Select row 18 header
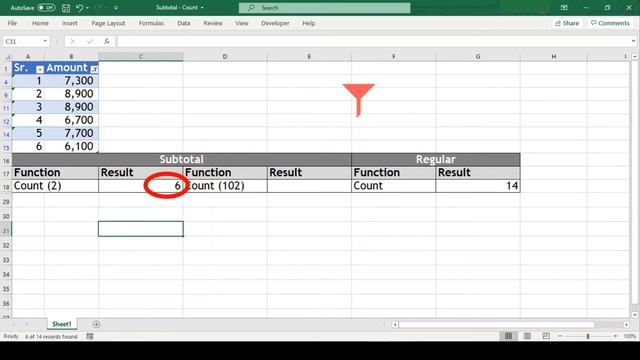 coord(6,186)
